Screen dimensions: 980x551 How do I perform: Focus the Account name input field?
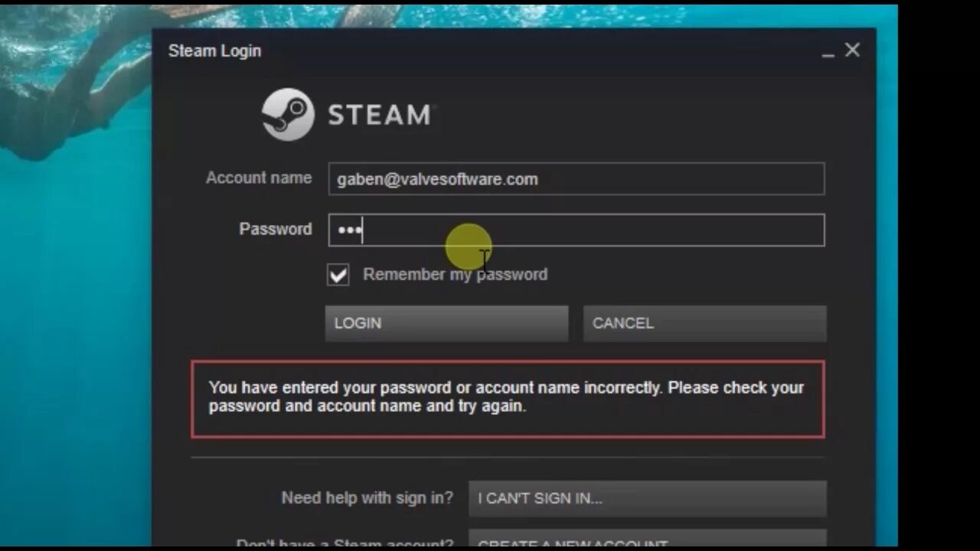[x=577, y=178]
